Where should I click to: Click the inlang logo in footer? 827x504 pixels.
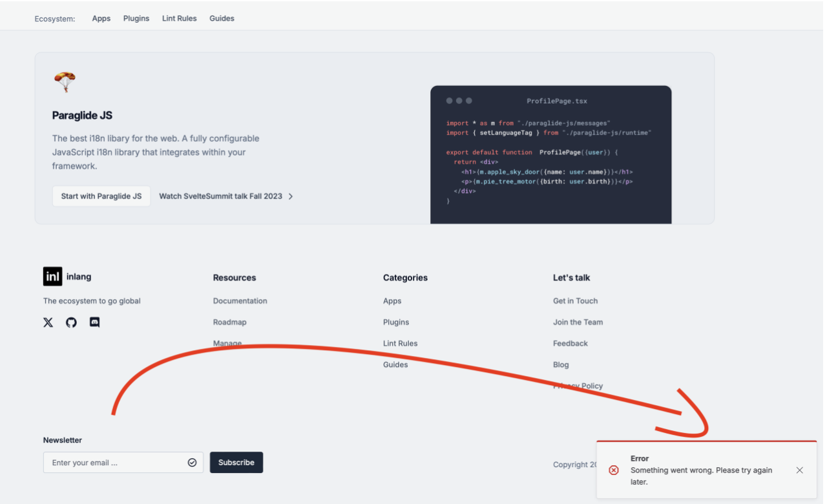coord(53,277)
